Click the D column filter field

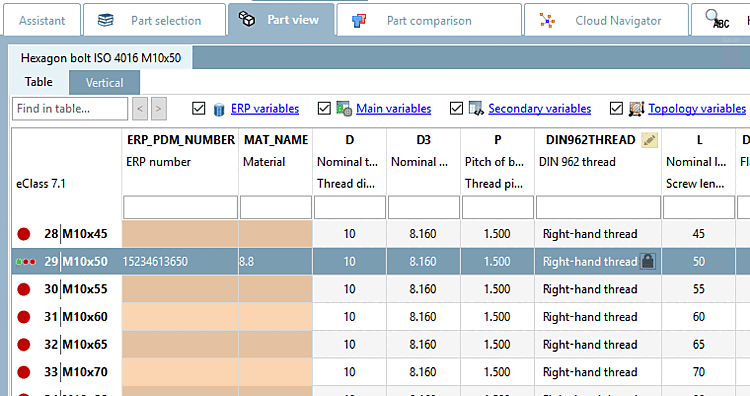pyautogui.click(x=350, y=208)
